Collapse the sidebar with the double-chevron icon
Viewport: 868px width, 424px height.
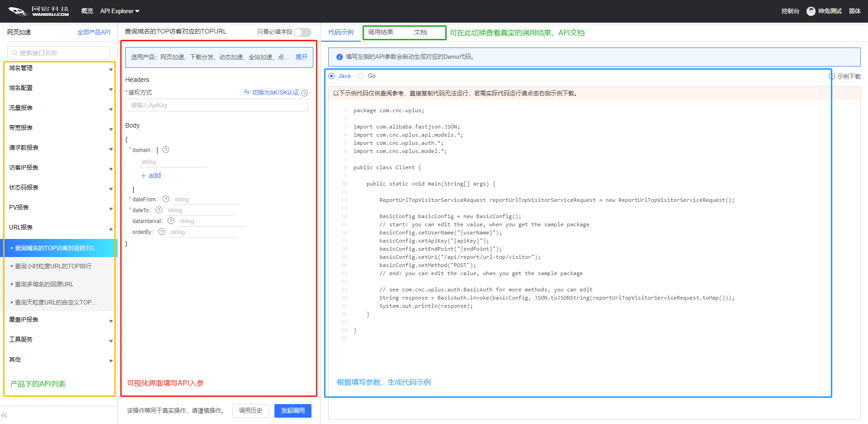point(4,415)
